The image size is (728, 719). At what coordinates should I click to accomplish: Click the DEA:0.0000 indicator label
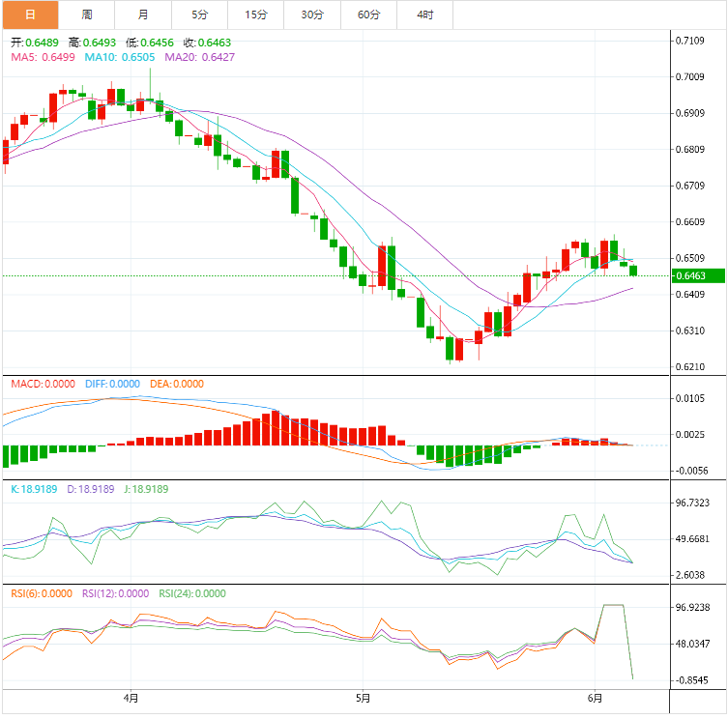click(x=176, y=384)
